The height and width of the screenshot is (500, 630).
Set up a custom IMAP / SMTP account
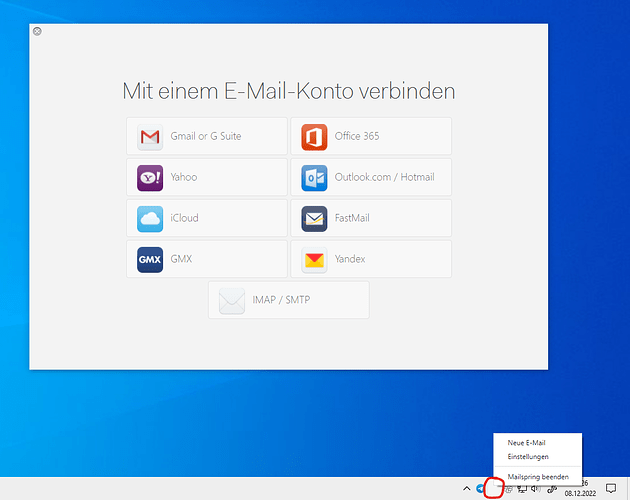coord(289,300)
